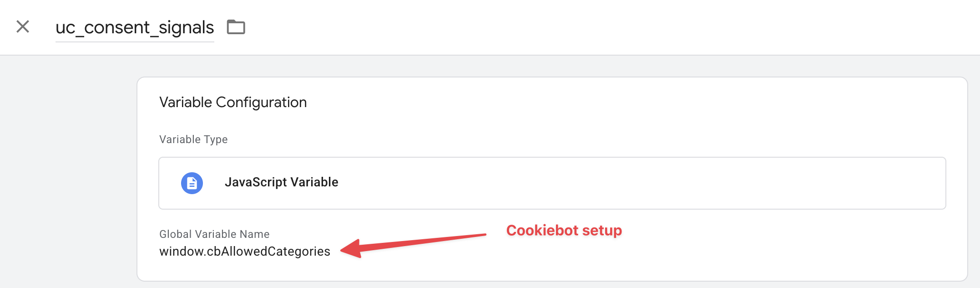Click the window.cbAllowedCategories value

click(245, 252)
